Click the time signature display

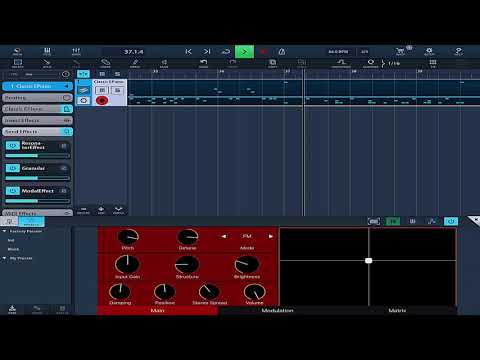(x=365, y=52)
